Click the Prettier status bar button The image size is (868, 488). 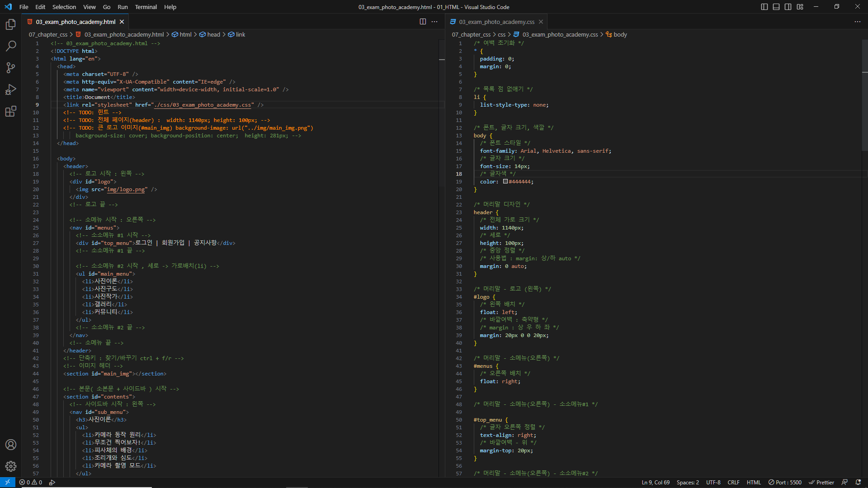pos(821,482)
